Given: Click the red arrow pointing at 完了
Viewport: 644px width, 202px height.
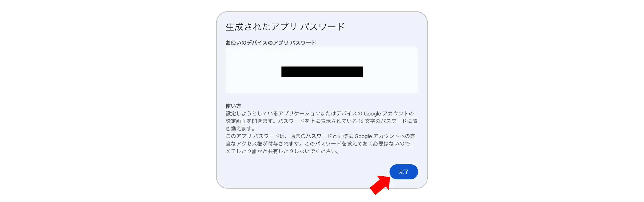Looking at the screenshot, I should 380,185.
